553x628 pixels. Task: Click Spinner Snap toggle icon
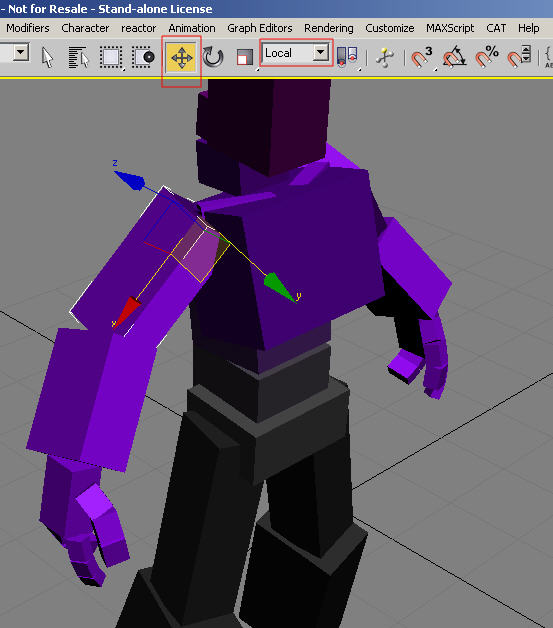click(x=519, y=57)
